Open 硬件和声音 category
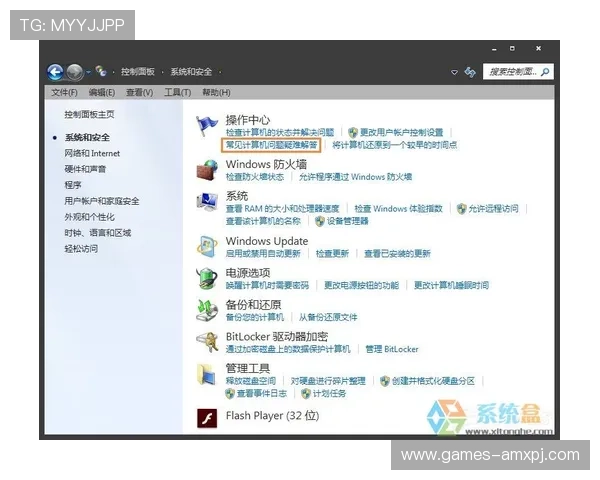This screenshot has width=600, height=480. [85, 169]
